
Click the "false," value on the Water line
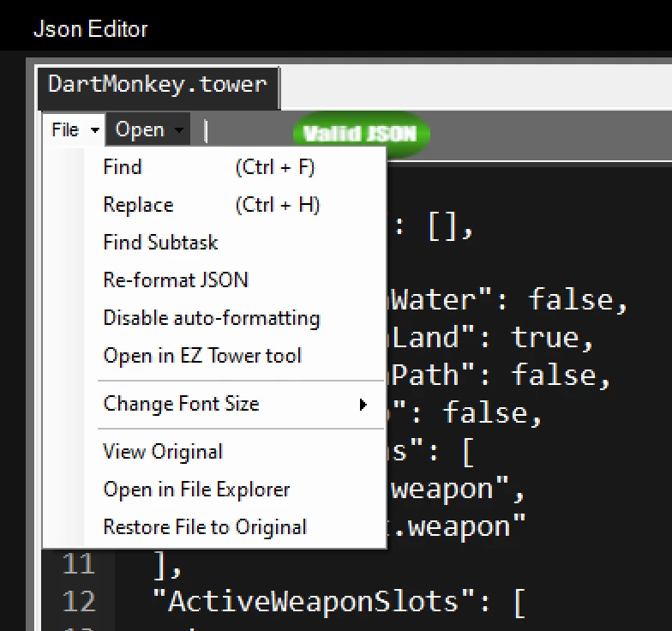579,300
